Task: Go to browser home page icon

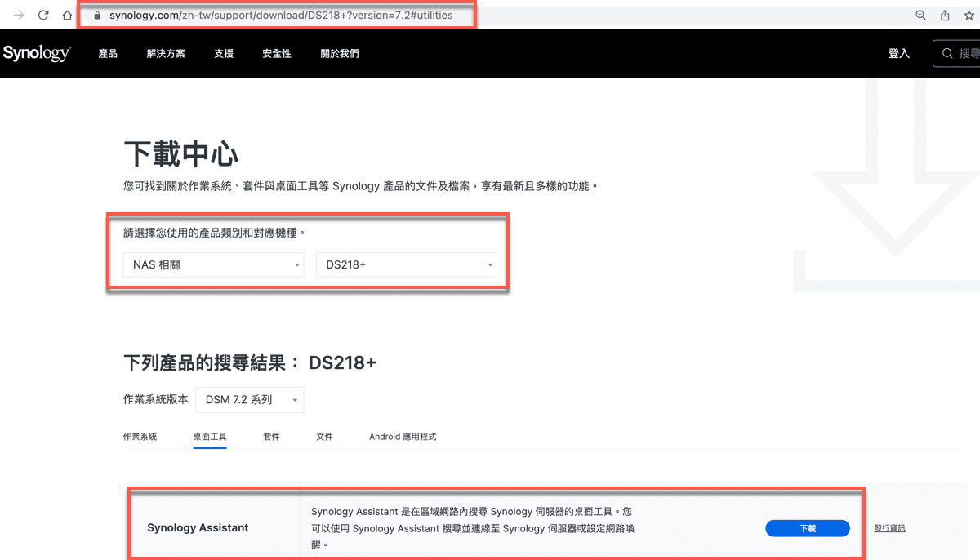Action: pyautogui.click(x=67, y=16)
